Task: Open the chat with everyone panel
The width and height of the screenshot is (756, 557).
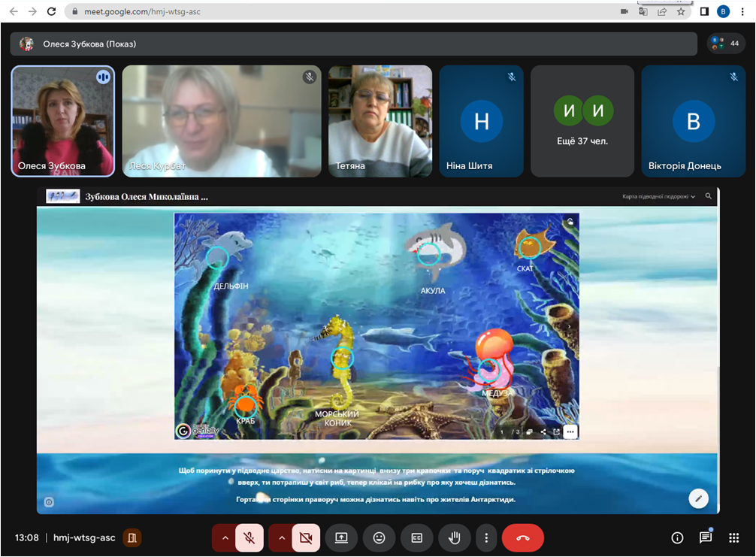Action: click(705, 537)
